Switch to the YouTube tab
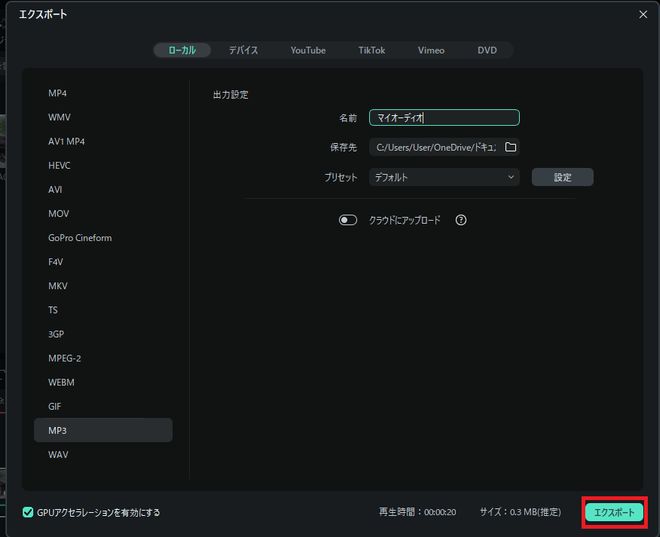Screen dimensions: 660x537 point(308,50)
